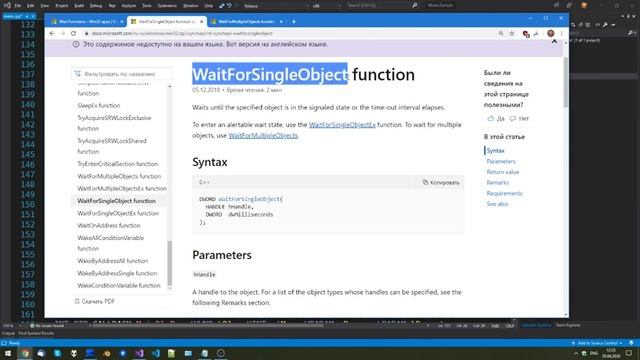
Task: Jump to Remarks section
Action: [498, 182]
